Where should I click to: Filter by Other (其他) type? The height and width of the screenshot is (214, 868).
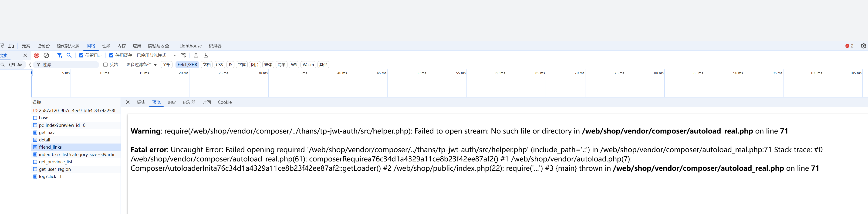coord(323,65)
